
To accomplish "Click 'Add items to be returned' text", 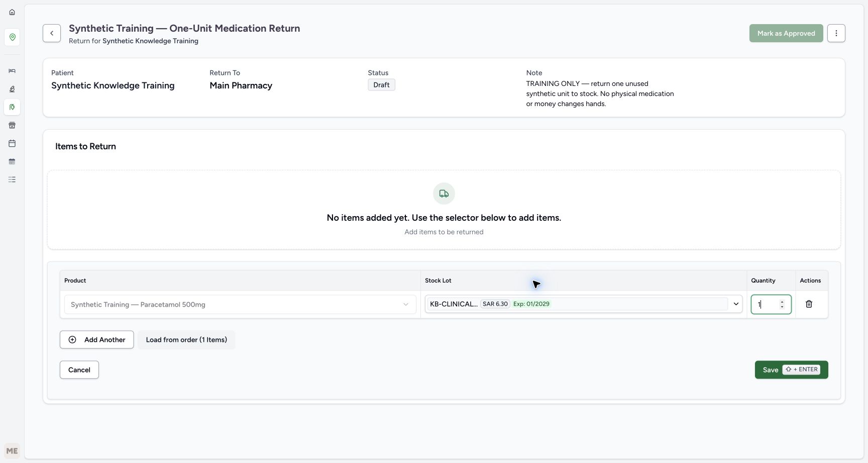I will (444, 232).
